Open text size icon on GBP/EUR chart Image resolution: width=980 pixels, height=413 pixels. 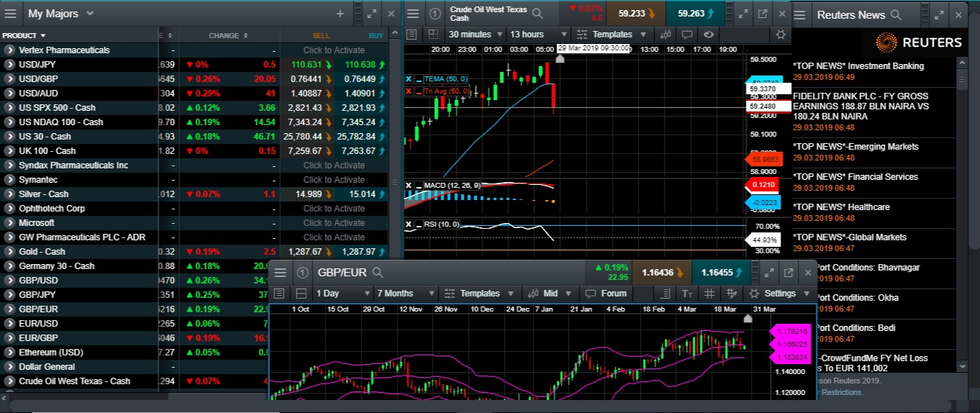(x=687, y=294)
